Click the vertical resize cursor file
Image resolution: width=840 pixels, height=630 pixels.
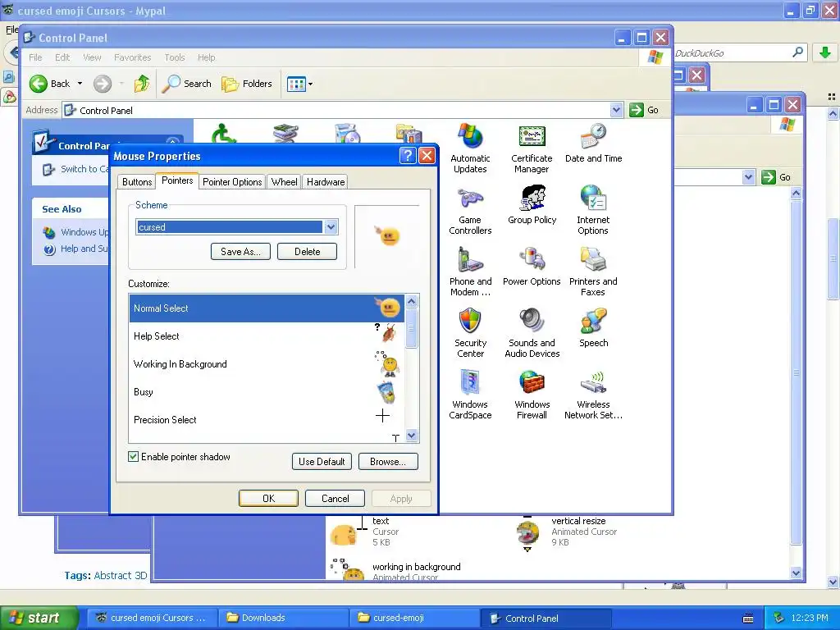[x=566, y=532]
